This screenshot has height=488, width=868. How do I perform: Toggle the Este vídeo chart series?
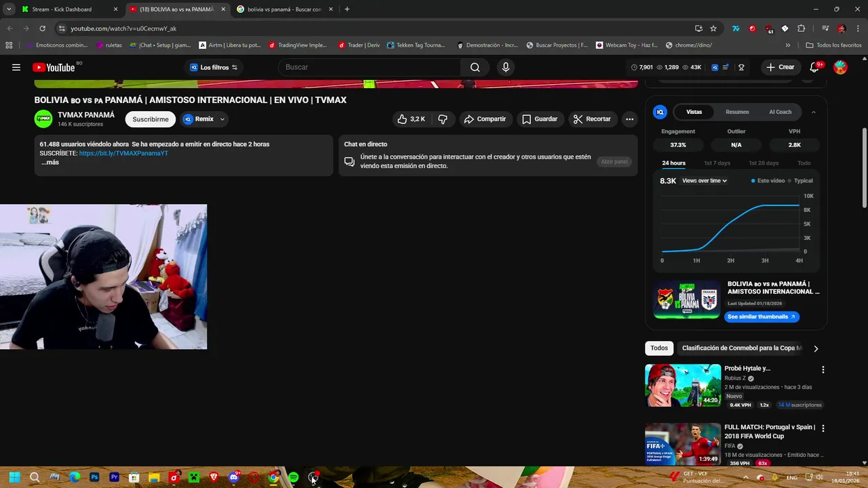[x=768, y=181]
